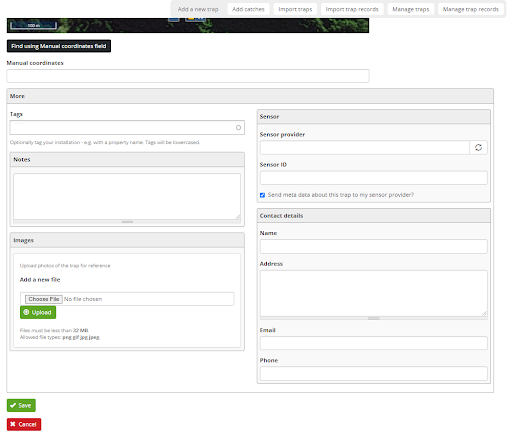Focus the Email input field
The image size is (512, 437).
click(x=374, y=343)
